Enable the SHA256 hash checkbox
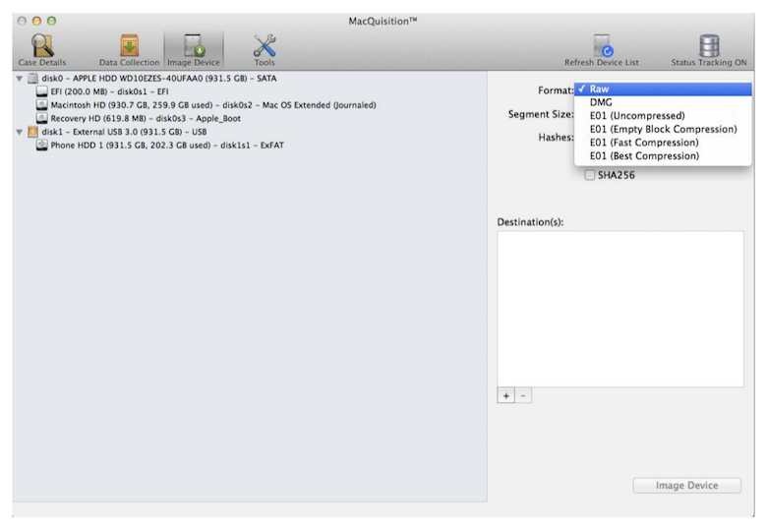Viewport: 767px width, 532px height. 590,175
